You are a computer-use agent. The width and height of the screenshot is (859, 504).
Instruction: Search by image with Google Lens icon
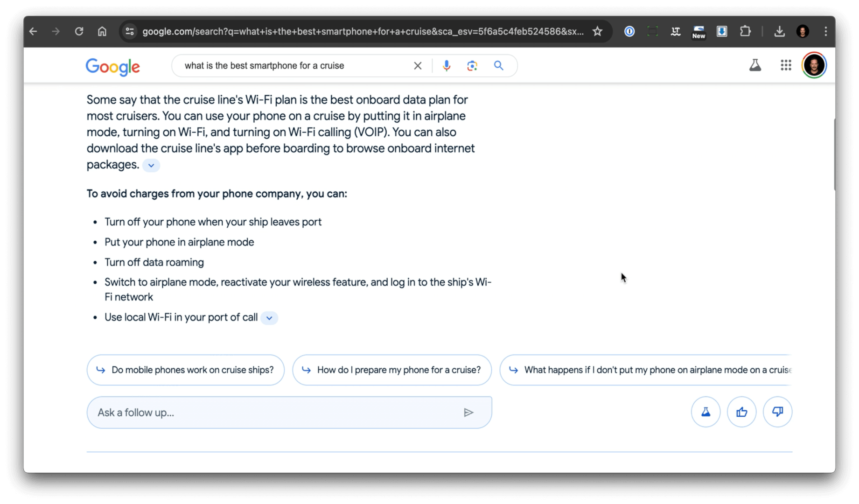(472, 66)
